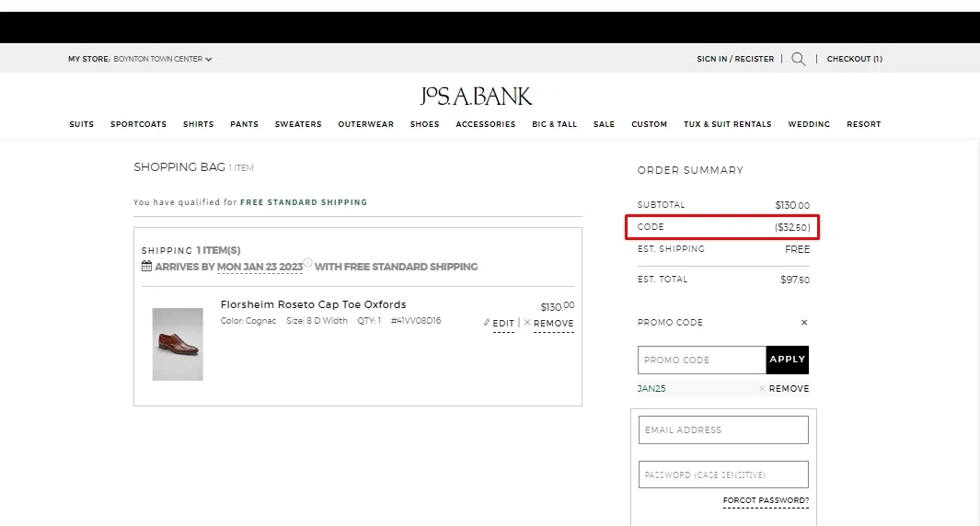Open the search magnifier icon
Image resolution: width=980 pixels, height=526 pixels.
(x=798, y=59)
